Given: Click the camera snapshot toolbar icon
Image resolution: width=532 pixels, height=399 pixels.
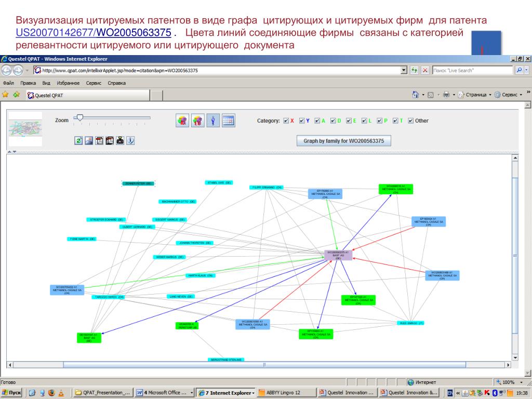Looking at the screenshot, I should point(120,140).
